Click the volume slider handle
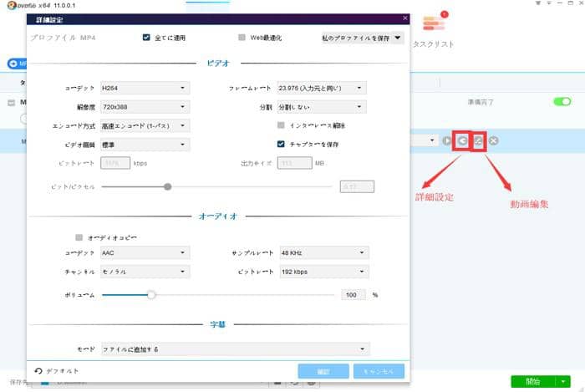This screenshot has width=585, height=392. 151,294
